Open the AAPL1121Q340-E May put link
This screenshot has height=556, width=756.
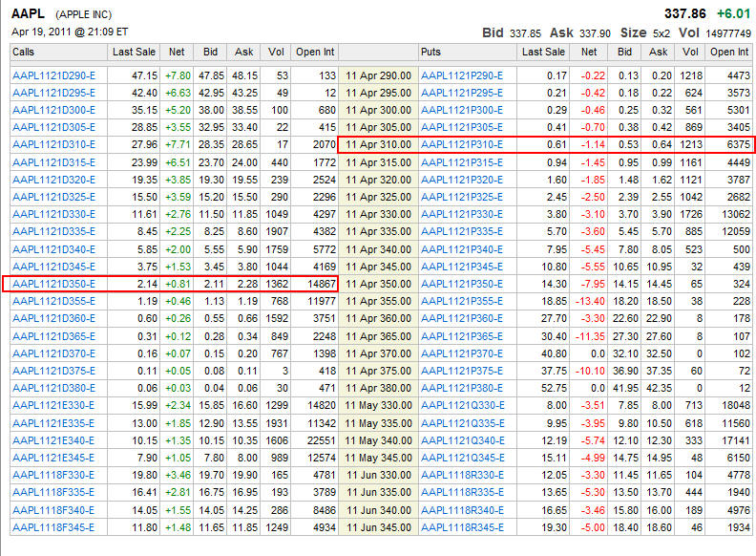coord(461,439)
